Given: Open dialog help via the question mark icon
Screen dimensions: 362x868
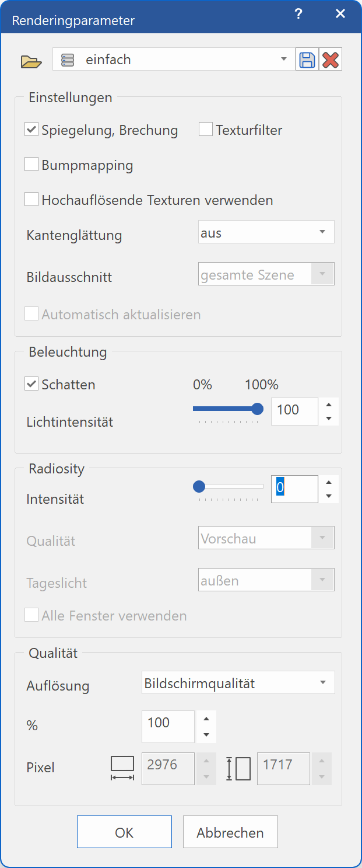Looking at the screenshot, I should 298,13.
